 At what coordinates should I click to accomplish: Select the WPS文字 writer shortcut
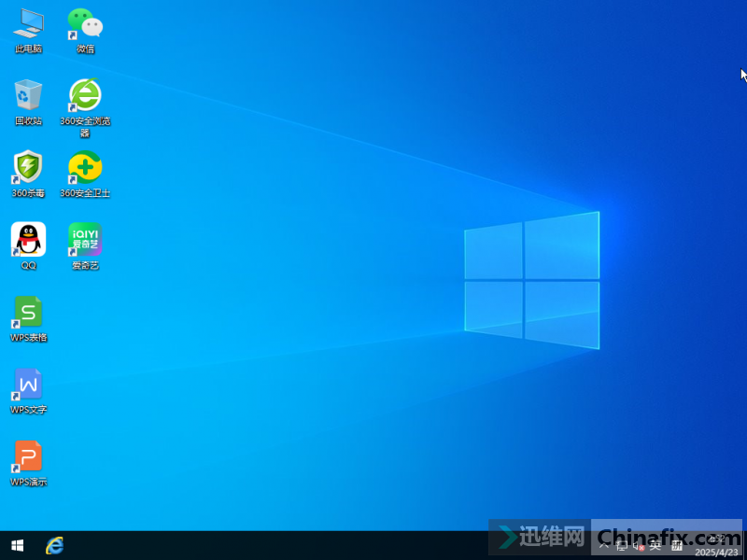tap(28, 390)
